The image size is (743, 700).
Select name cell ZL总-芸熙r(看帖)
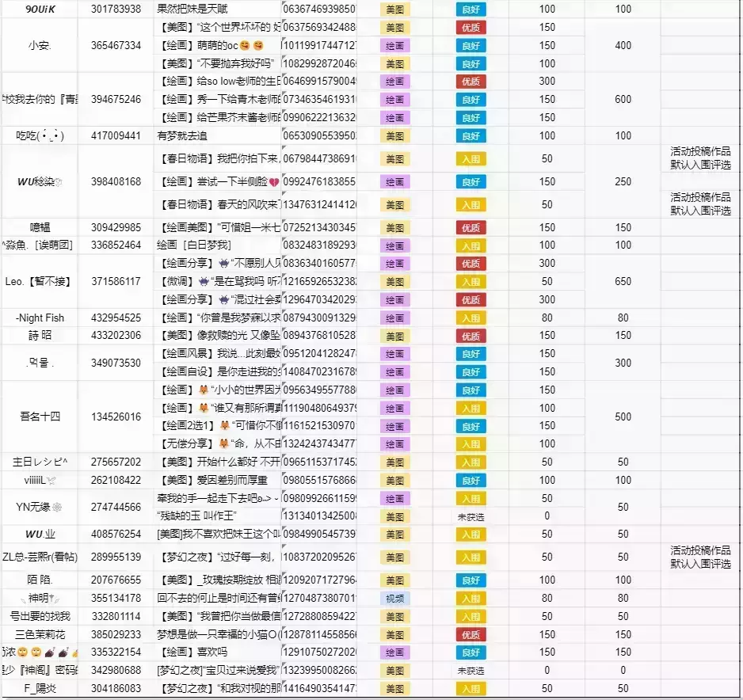coord(40,557)
